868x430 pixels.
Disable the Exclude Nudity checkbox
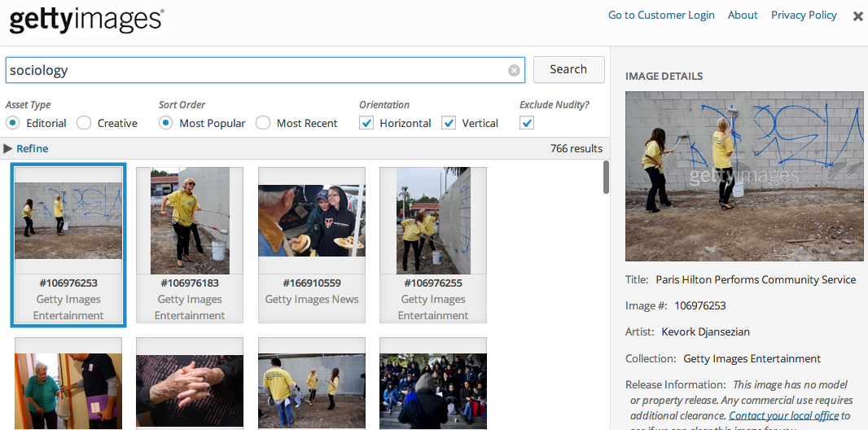coord(527,123)
